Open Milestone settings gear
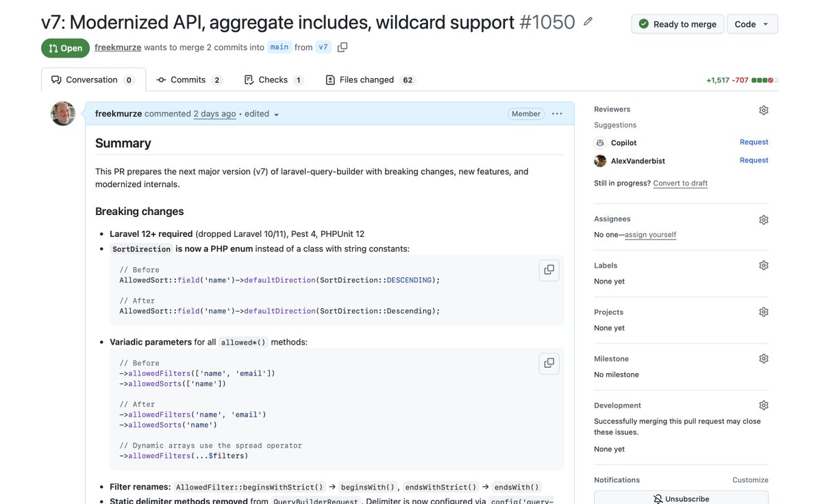This screenshot has height=504, width=822. [x=764, y=359]
